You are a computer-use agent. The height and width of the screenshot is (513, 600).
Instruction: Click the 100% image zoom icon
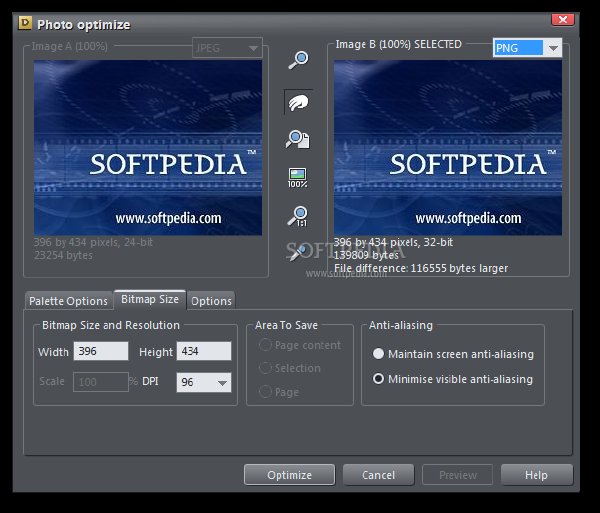click(x=298, y=178)
